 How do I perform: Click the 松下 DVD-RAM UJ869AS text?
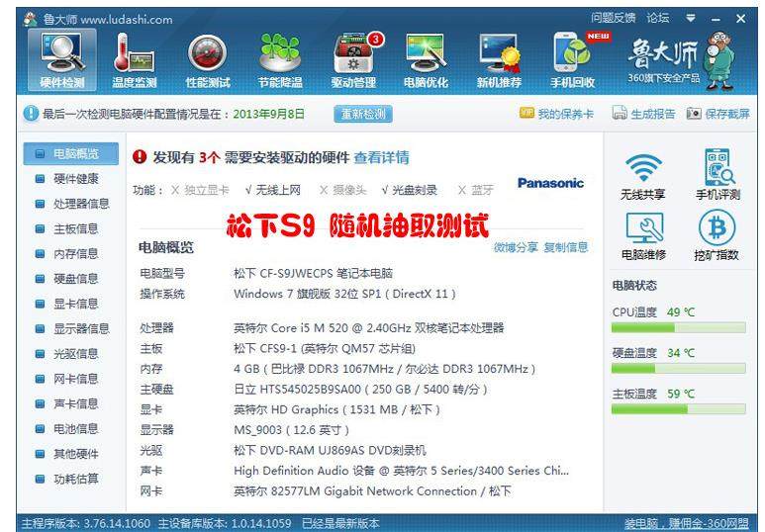[x=330, y=450]
